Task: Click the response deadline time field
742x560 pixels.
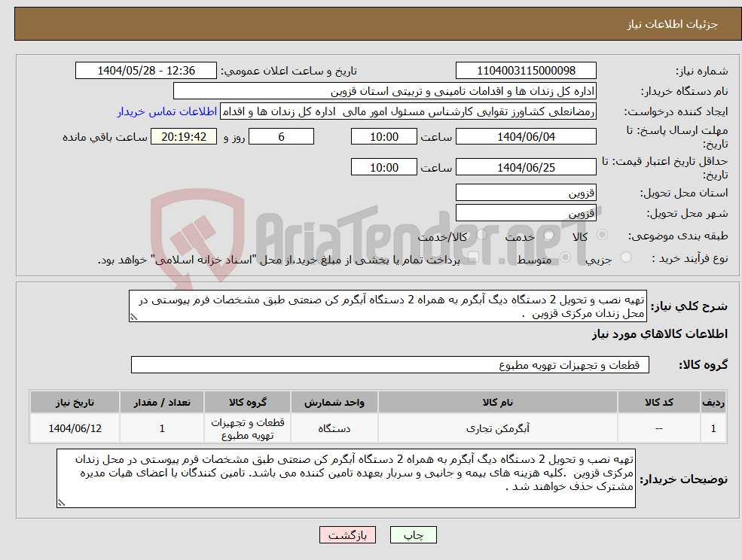Action: coord(383,137)
